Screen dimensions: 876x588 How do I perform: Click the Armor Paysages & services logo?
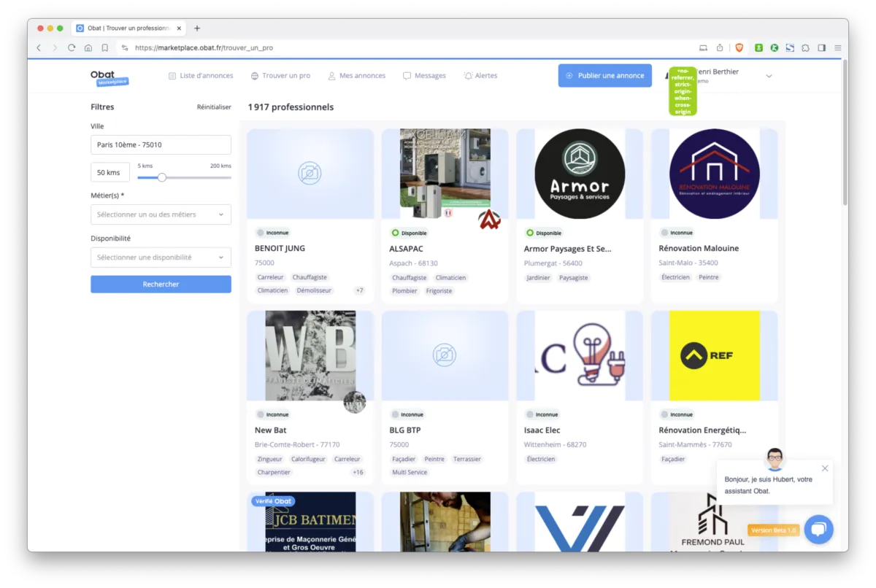click(580, 174)
